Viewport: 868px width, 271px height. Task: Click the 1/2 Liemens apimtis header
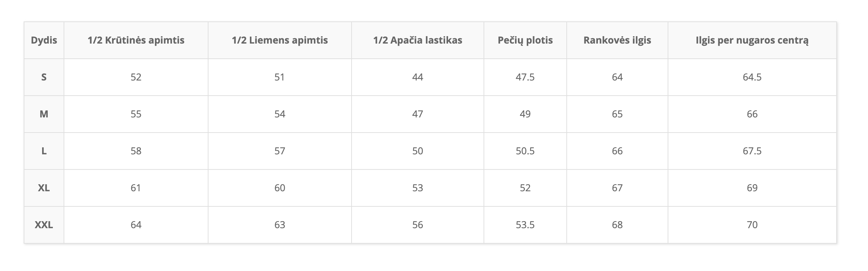point(280,40)
